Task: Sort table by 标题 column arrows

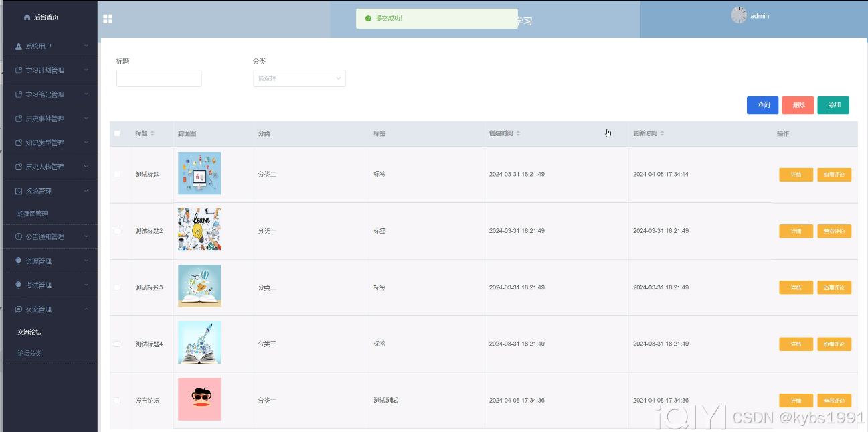Action: [x=153, y=133]
